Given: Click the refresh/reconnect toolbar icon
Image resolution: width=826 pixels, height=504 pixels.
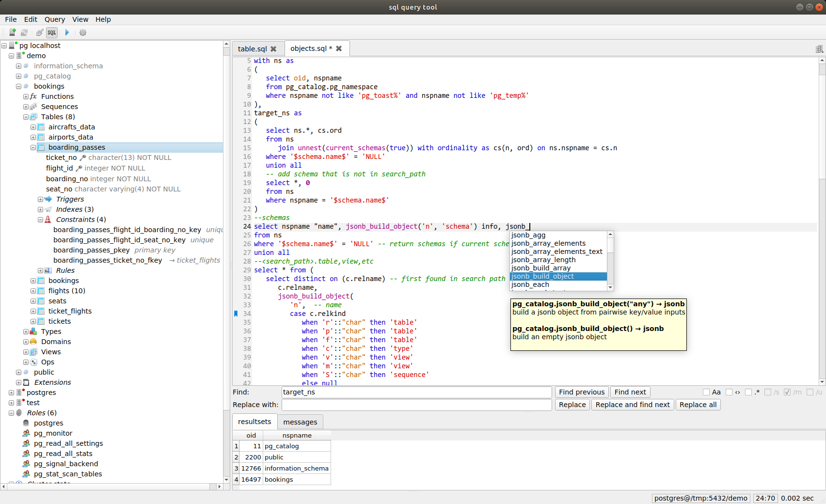Looking at the screenshot, I should pyautogui.click(x=24, y=32).
